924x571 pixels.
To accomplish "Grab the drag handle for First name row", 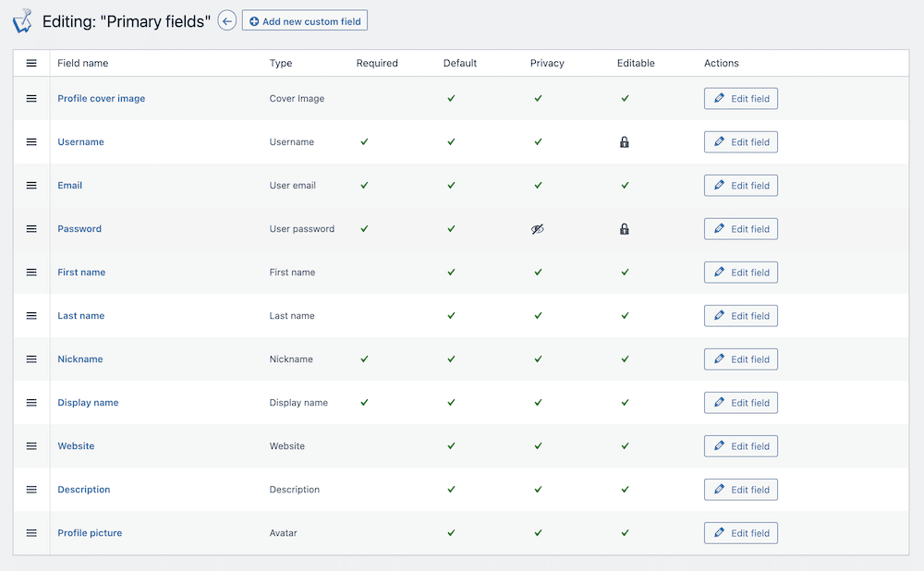I will coord(31,273).
